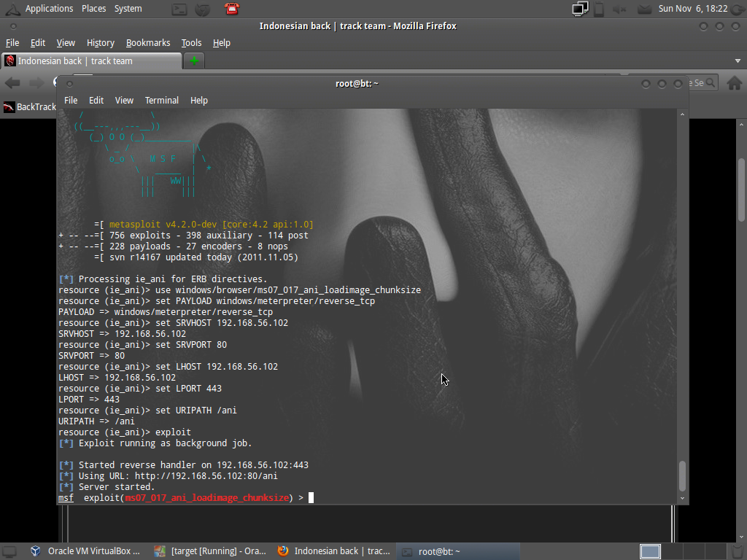The image size is (747, 560).
Task: Click the battery status tray icon
Action: (x=600, y=9)
